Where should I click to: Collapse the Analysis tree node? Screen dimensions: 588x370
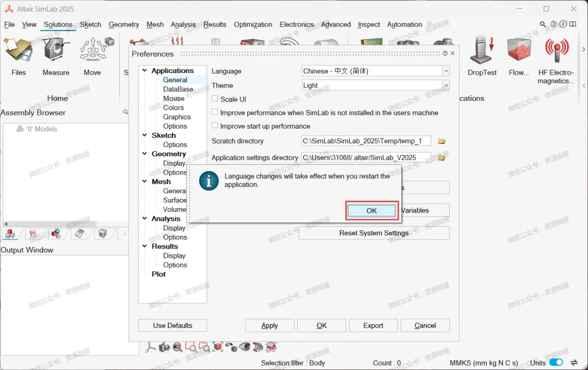pos(144,219)
